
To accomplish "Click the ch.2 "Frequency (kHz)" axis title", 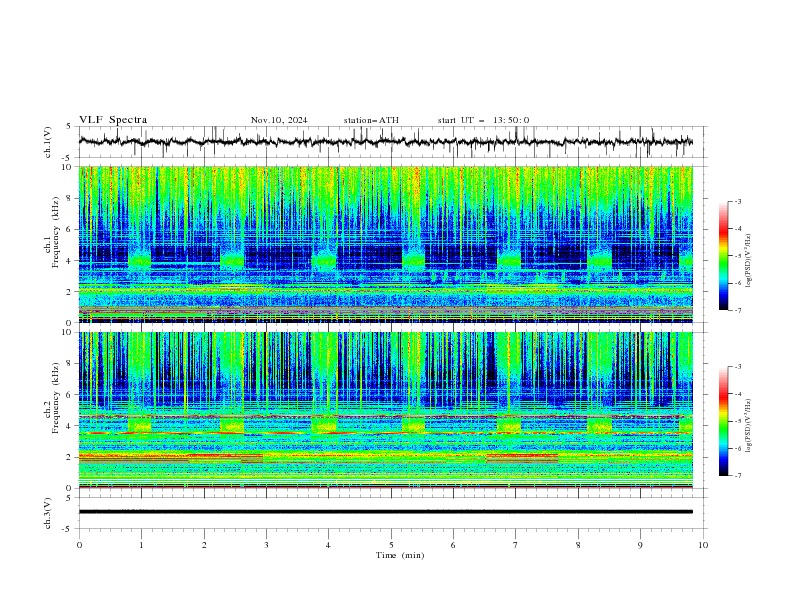I will [x=56, y=397].
